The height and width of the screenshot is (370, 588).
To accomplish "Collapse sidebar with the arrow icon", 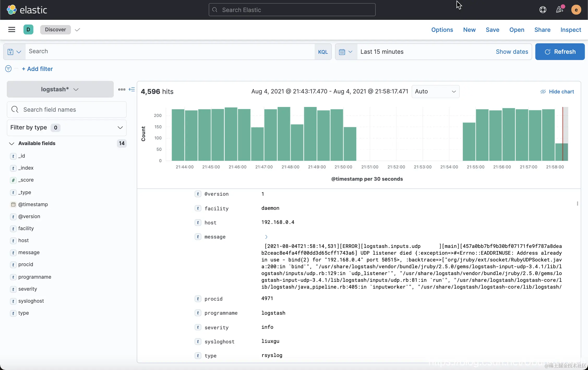I will [x=132, y=89].
